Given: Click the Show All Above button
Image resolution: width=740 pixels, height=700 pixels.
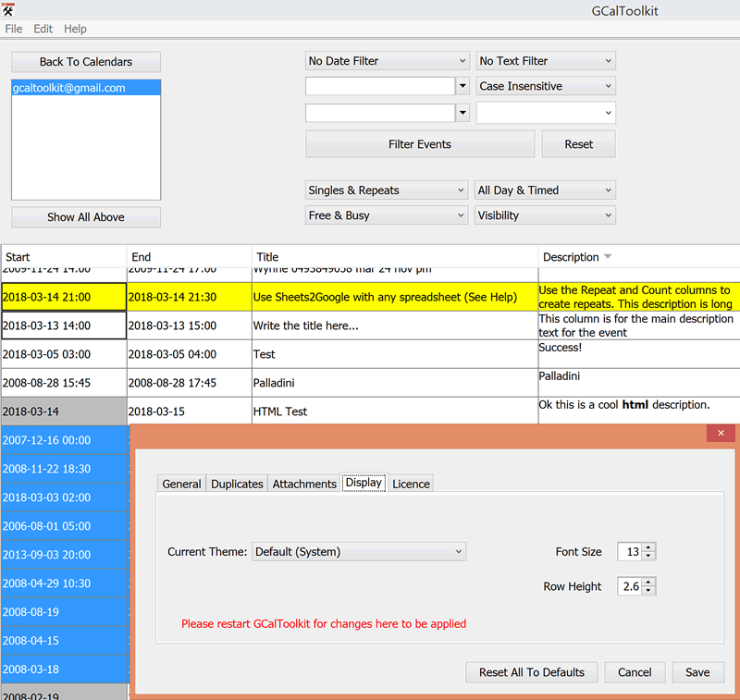Looking at the screenshot, I should [x=86, y=217].
